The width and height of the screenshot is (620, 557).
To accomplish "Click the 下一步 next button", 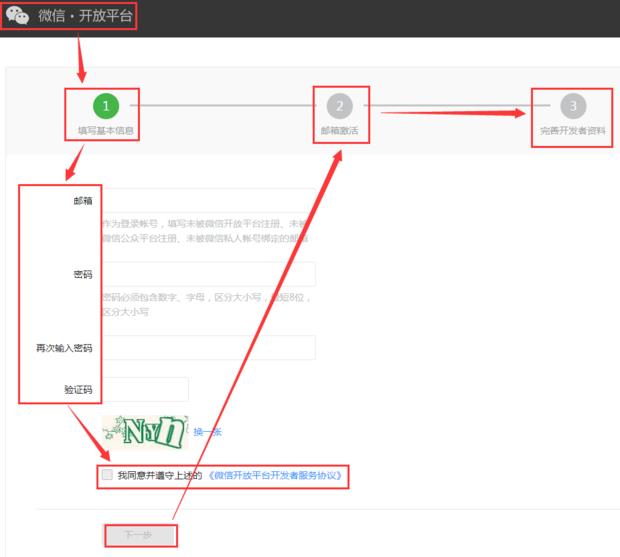I will click(141, 536).
